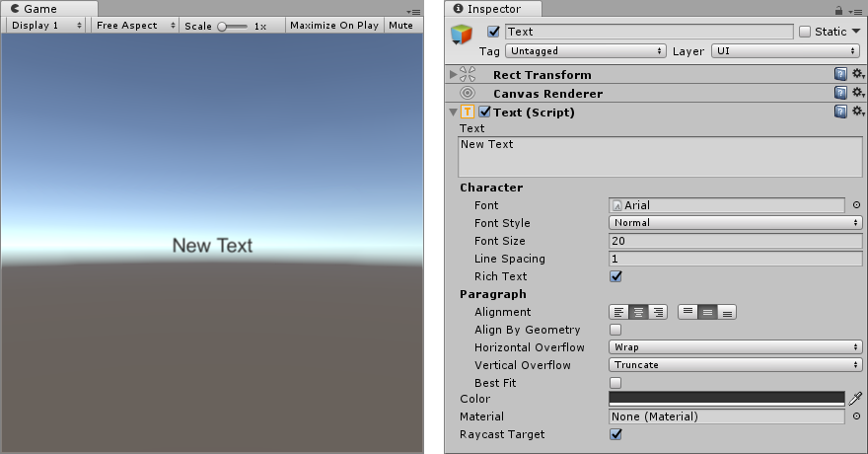Open the Font Style dropdown
This screenshot has height=454, width=868.
coord(736,223)
